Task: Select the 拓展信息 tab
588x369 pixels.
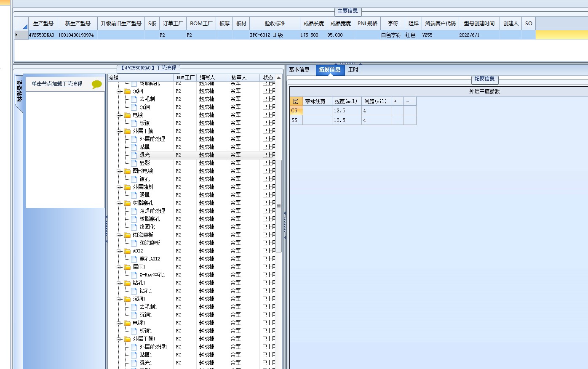Action: click(x=330, y=70)
